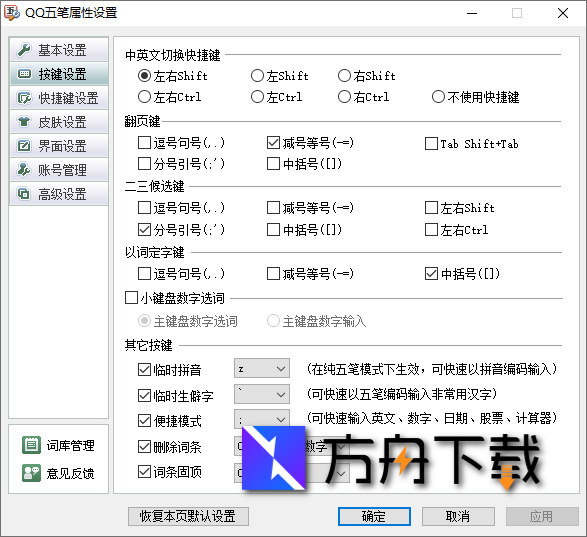Click the icon beside 高级设置

(24, 194)
